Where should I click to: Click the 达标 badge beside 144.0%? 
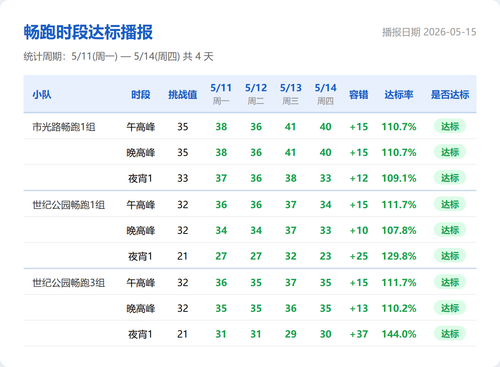click(450, 334)
